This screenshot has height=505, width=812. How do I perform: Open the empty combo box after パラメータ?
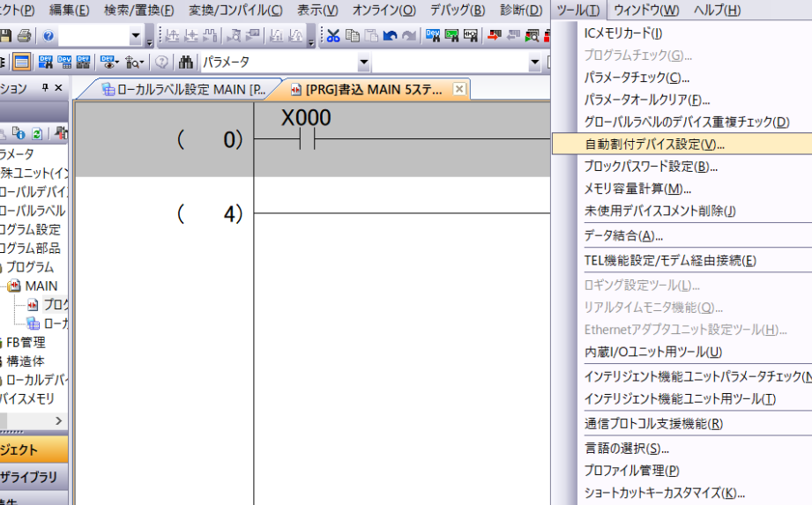pyautogui.click(x=534, y=63)
